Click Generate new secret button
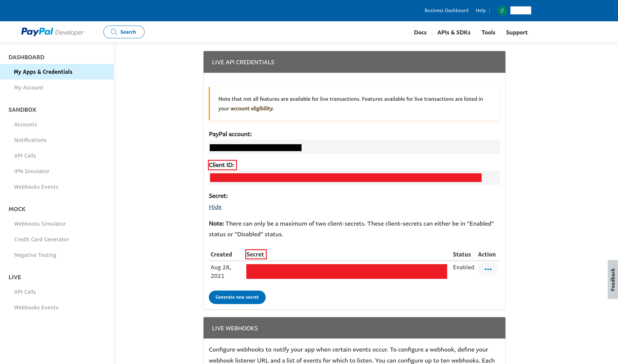This screenshot has height=364, width=618. [237, 297]
